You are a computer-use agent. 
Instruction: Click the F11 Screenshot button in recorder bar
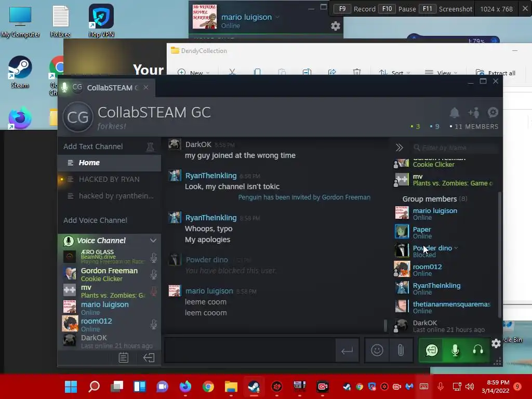(x=445, y=9)
